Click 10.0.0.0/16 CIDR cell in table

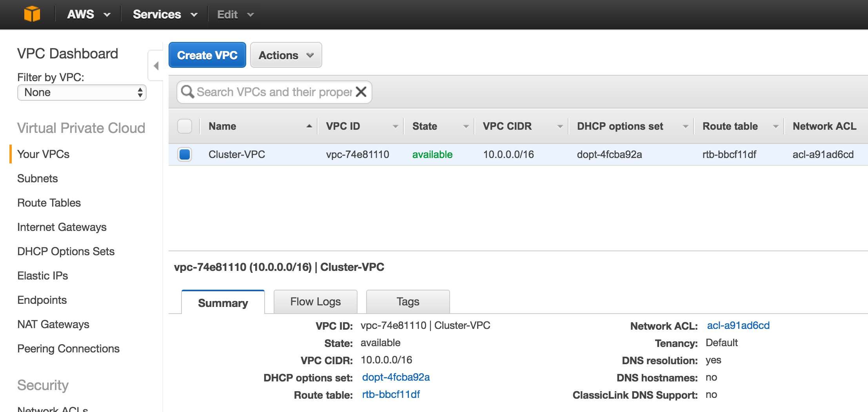click(x=508, y=154)
